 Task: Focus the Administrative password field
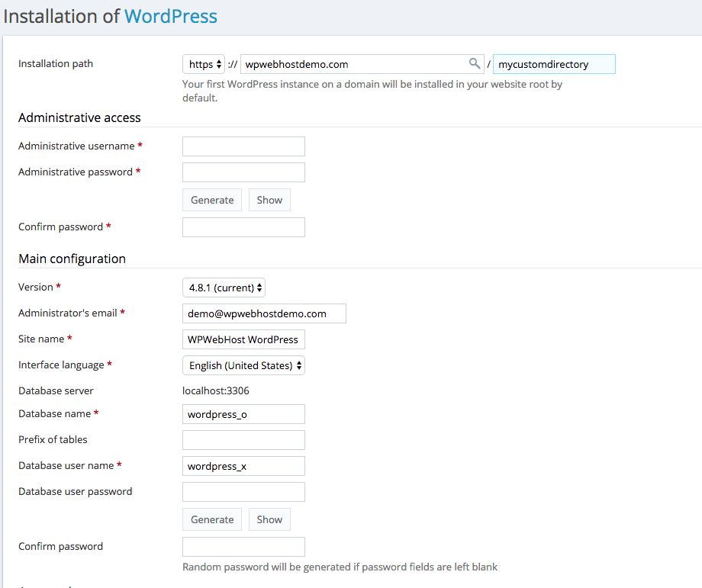(243, 172)
